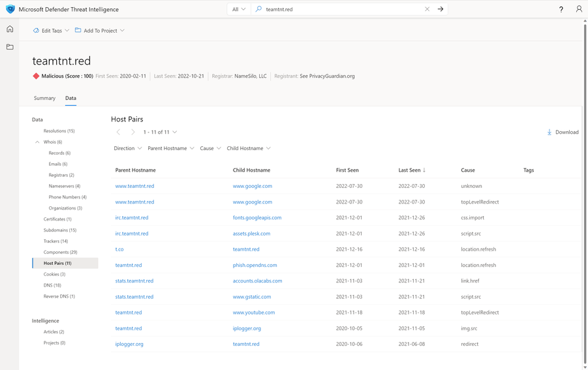Viewport: 588px width, 370px height.
Task: Click the Add To Project folder icon
Action: [78, 30]
